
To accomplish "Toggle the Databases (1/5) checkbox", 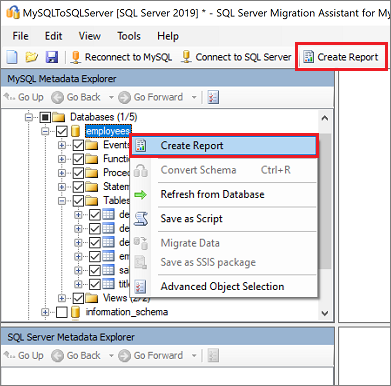I will pos(45,117).
